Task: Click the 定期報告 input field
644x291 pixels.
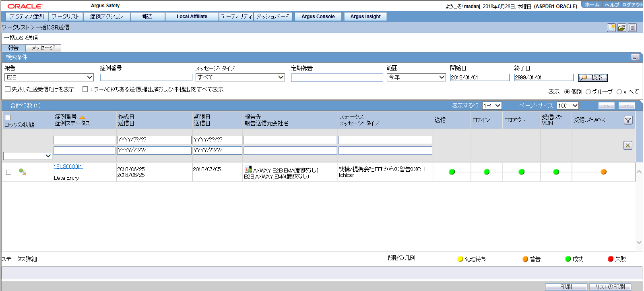Action: click(337, 77)
